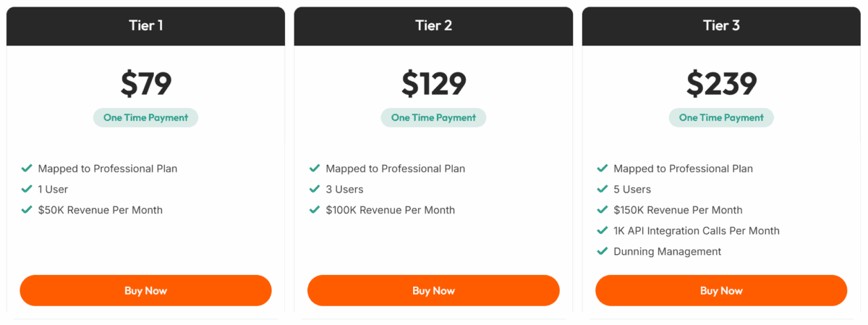Click the $239 price text

pyautogui.click(x=721, y=84)
